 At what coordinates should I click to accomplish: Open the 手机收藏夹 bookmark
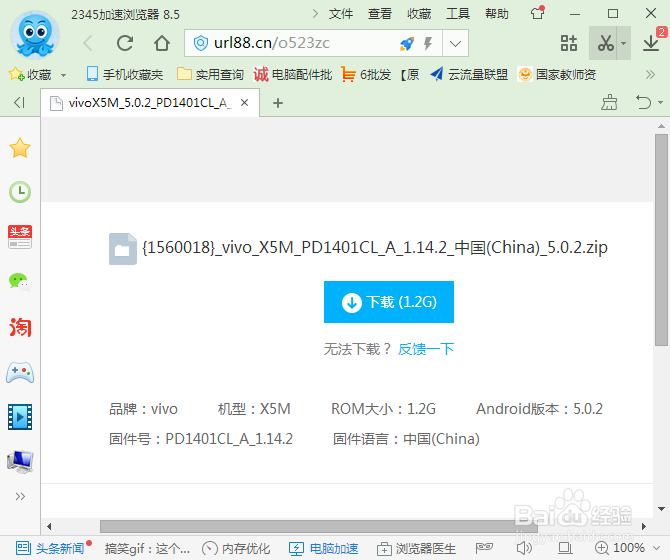[x=125, y=75]
